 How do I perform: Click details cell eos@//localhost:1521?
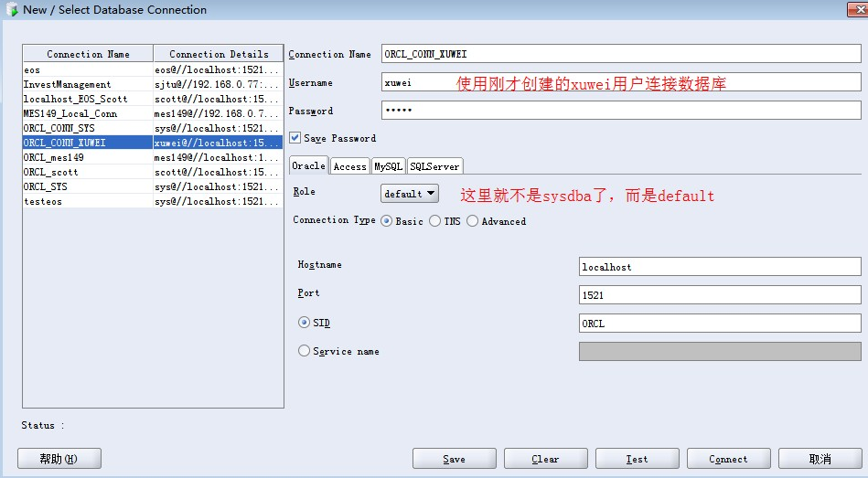(218, 69)
